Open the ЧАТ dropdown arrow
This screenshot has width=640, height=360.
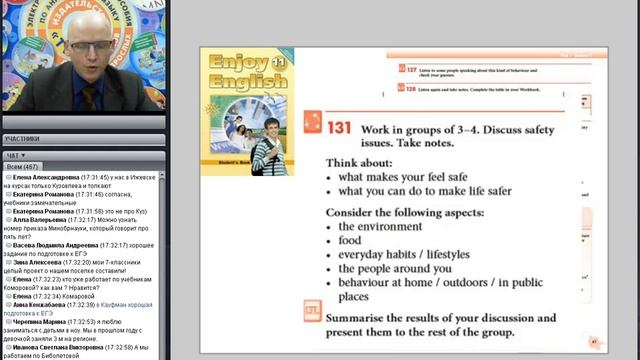coord(23,156)
